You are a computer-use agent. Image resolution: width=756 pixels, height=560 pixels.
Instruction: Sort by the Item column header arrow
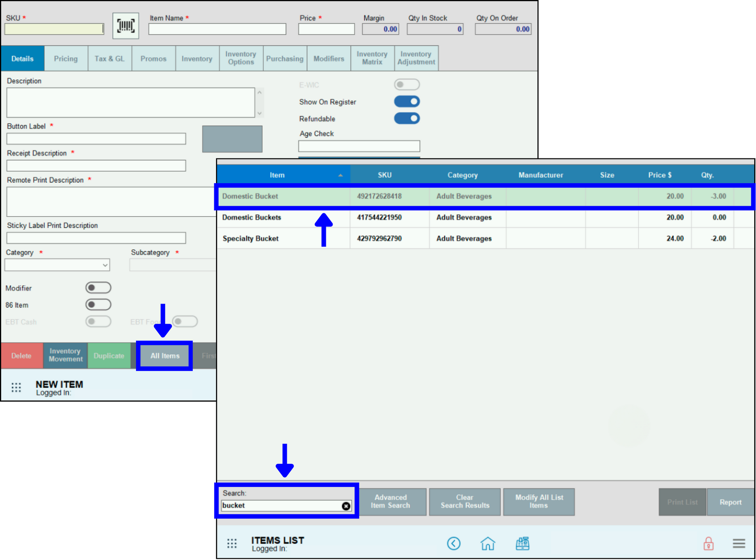pos(340,175)
